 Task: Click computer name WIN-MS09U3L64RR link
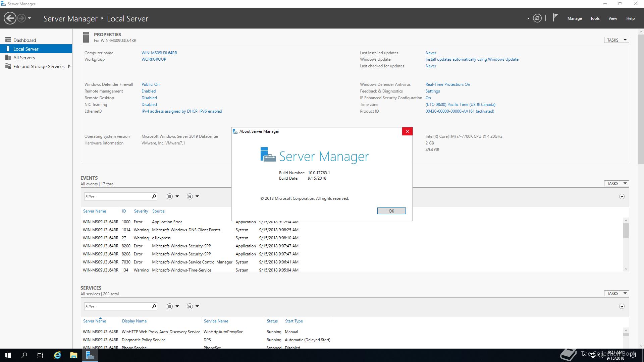[x=159, y=53]
